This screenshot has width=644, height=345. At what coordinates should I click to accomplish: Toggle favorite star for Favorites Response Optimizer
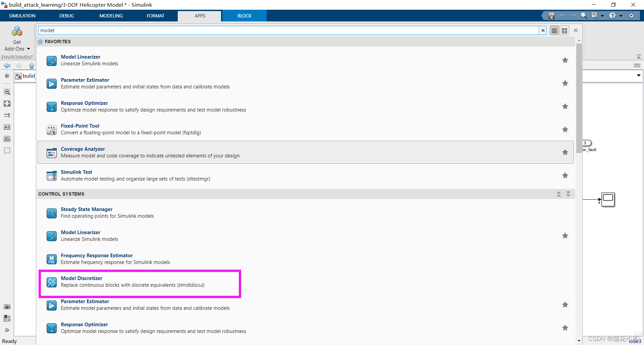pos(565,107)
